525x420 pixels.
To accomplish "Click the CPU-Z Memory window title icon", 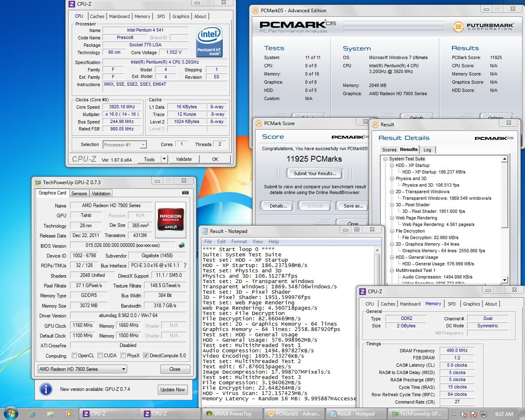I will 363,291.
